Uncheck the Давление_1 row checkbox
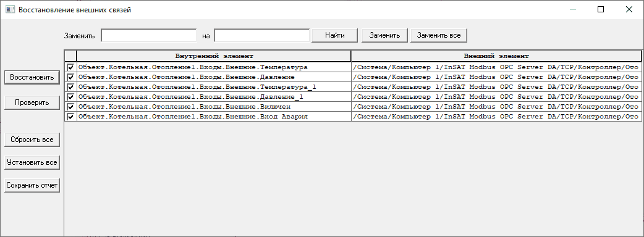 click(70, 97)
